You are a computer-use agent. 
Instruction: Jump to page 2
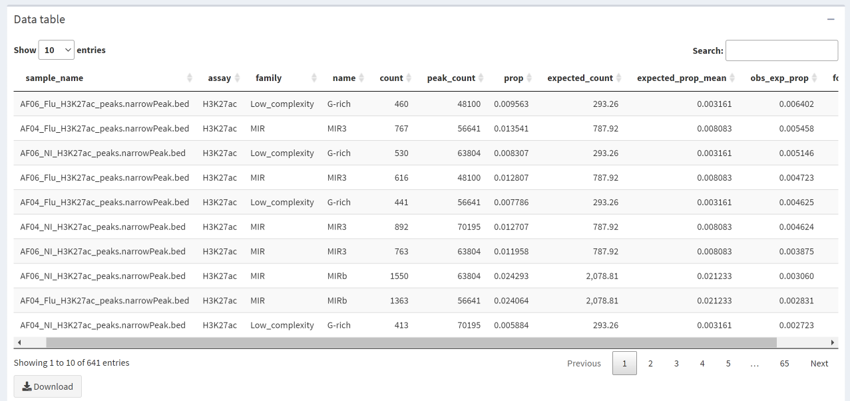650,364
